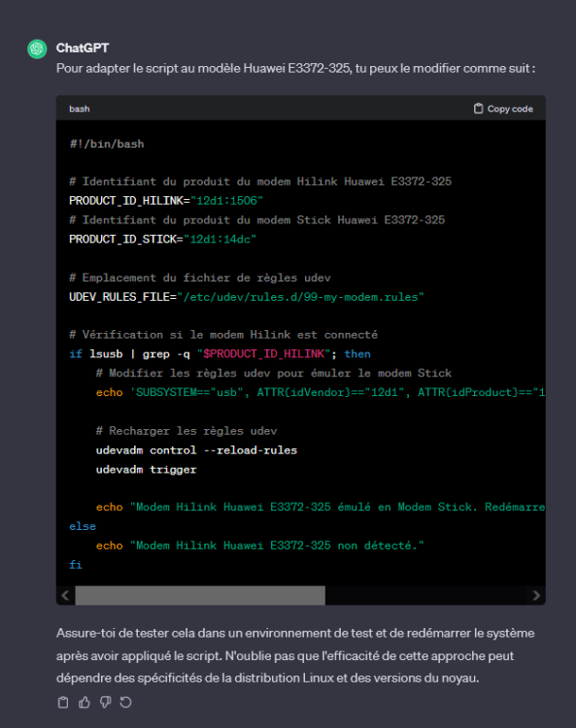Click the intro sentence starting Pour adapter le script
Viewport: 576px width, 728px height.
[x=296, y=68]
